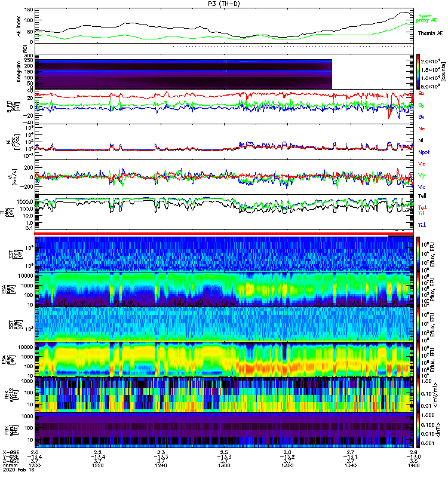
Task: Click the 1300 time axis label
Action: [x=224, y=465]
